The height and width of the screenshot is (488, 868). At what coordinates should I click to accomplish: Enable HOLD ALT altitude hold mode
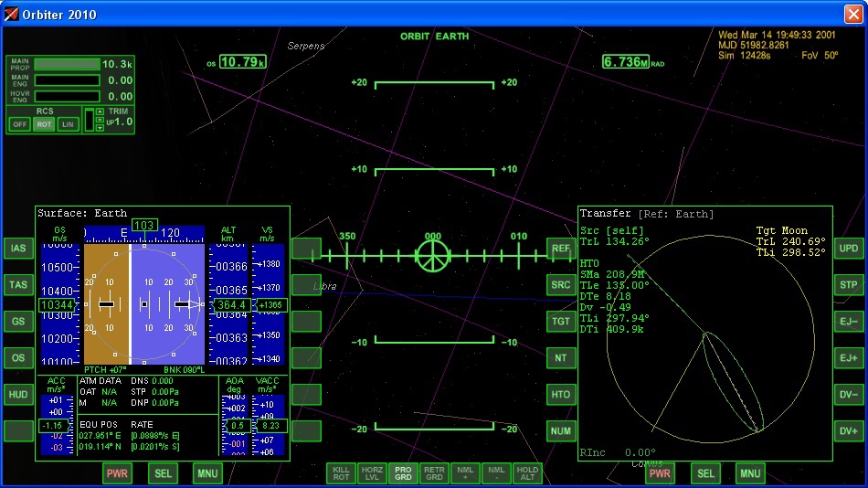click(527, 473)
